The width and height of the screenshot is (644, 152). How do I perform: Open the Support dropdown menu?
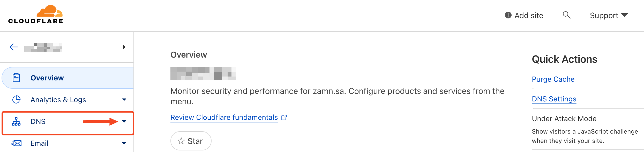point(609,16)
